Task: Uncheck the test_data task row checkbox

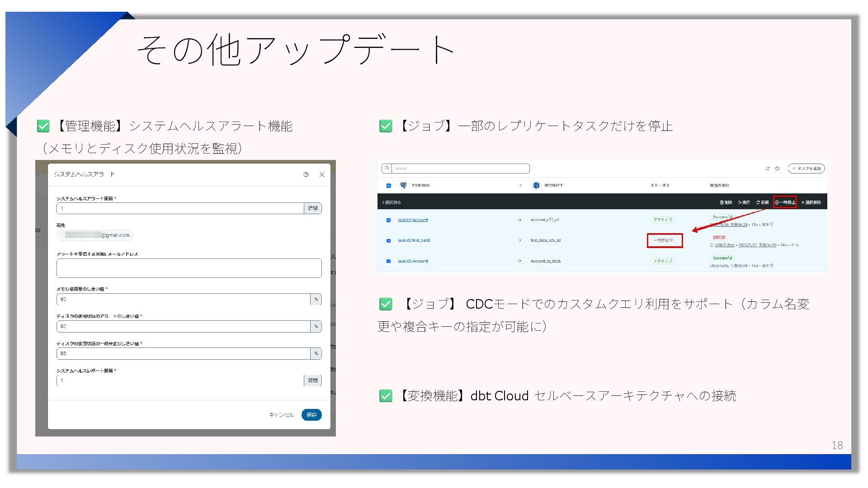Action: [x=389, y=241]
